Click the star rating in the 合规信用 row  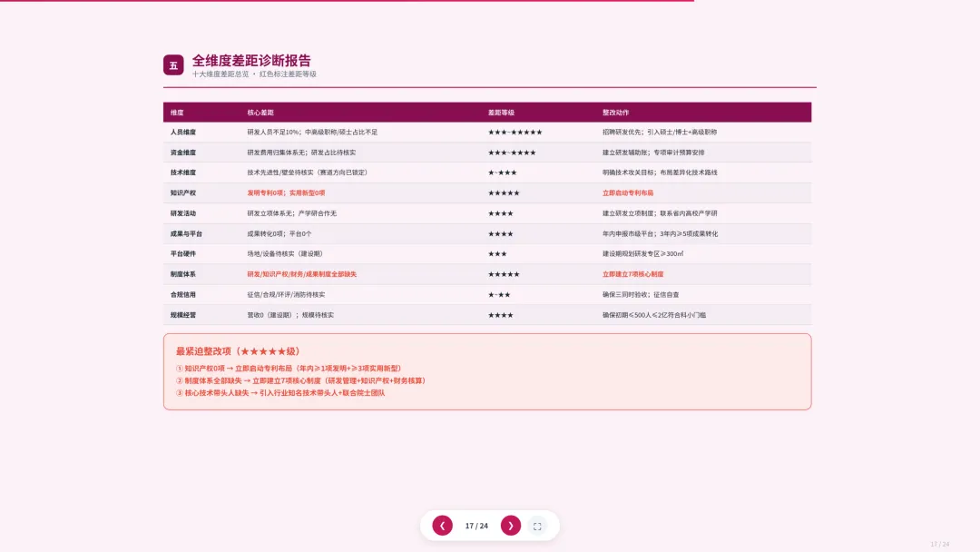pos(499,294)
